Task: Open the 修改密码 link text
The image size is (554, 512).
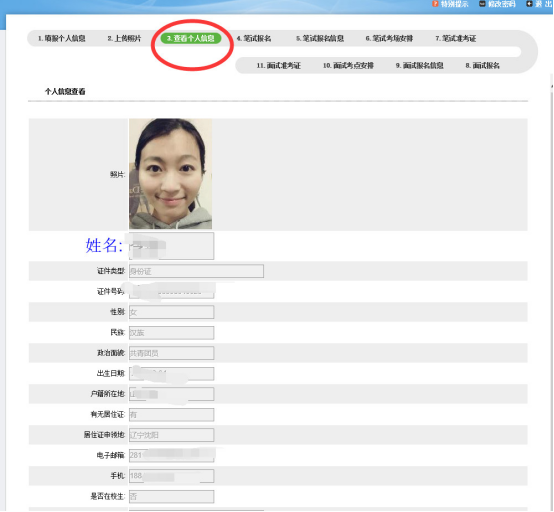Action: coord(502,4)
